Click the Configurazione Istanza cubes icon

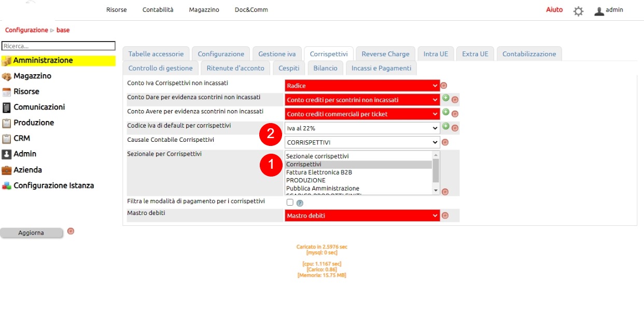6,185
